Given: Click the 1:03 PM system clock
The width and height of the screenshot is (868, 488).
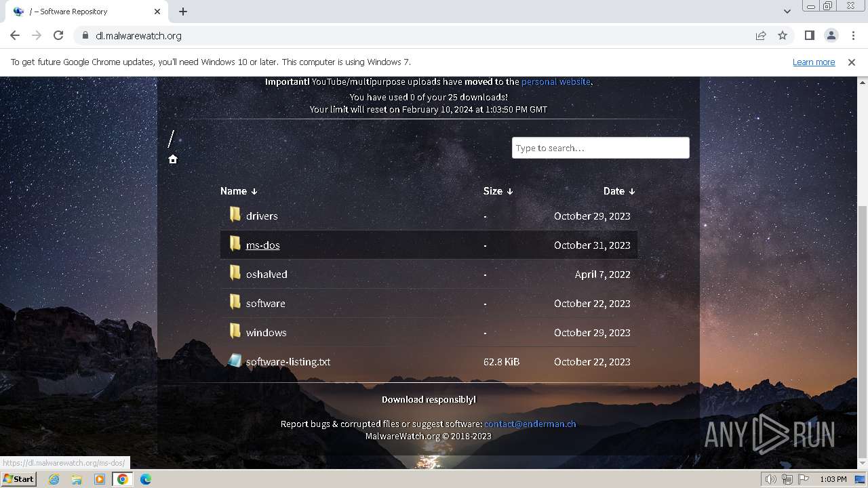Looking at the screenshot, I should click(x=833, y=479).
